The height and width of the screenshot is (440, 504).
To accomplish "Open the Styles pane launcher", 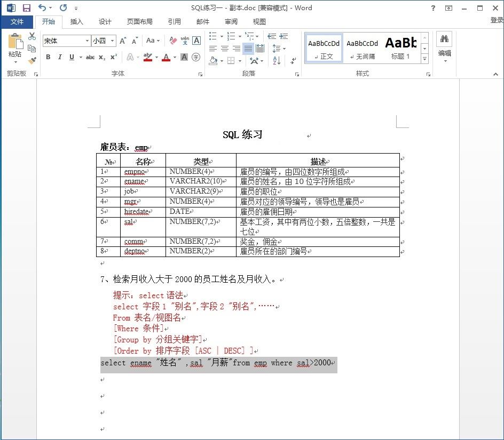I will (428, 74).
